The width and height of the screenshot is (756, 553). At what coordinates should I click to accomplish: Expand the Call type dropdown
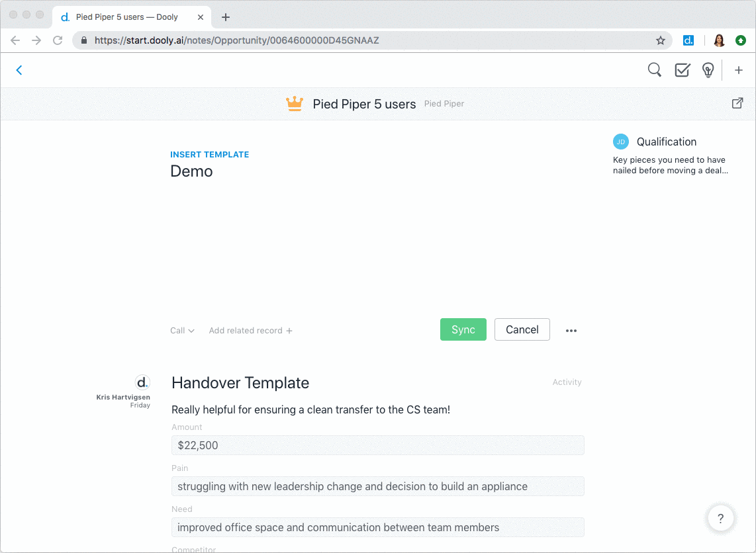[182, 331]
